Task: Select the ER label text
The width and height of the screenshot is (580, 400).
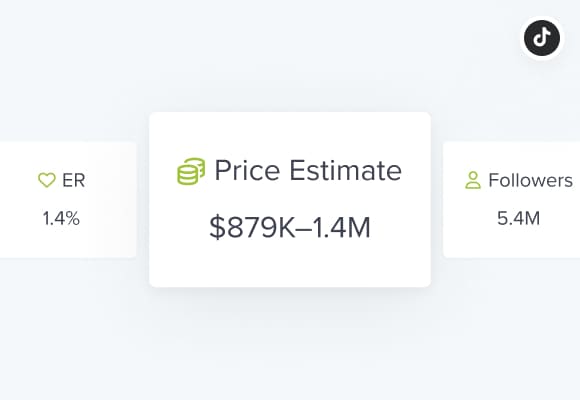Action: pos(74,181)
